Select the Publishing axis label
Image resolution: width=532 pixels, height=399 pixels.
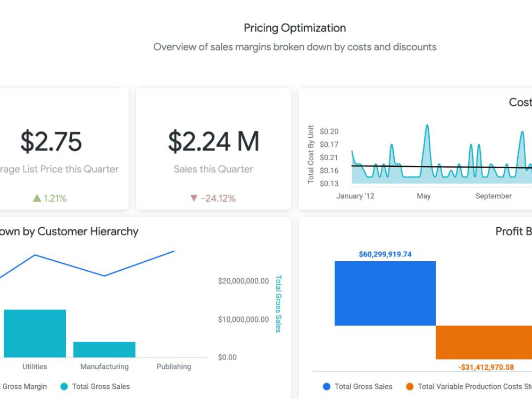pyautogui.click(x=174, y=367)
